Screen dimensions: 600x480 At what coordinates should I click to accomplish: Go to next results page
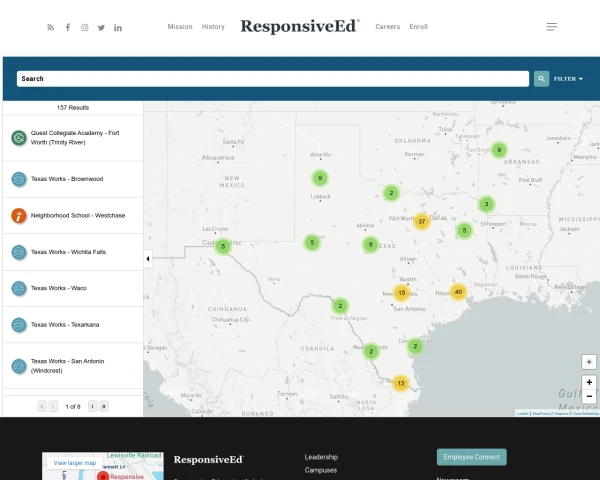tap(92, 406)
